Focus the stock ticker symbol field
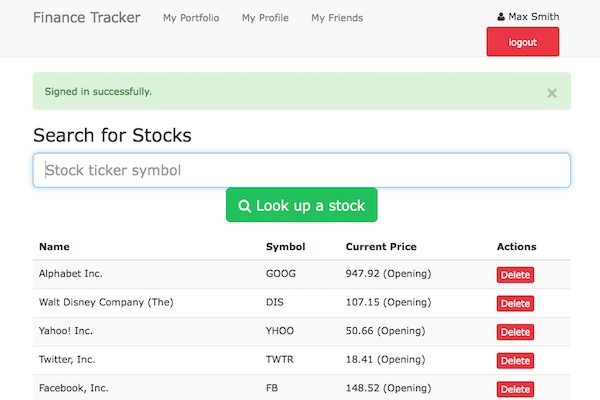Viewport: 600px width, 400px height. point(301,170)
